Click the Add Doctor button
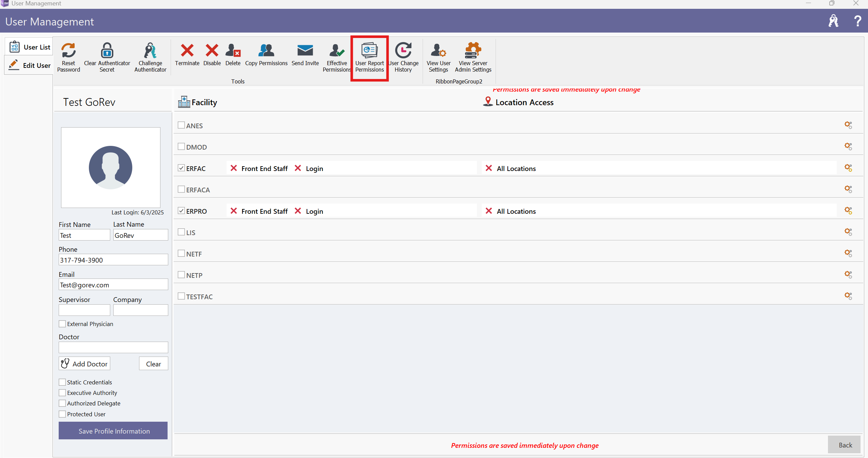 coord(84,364)
